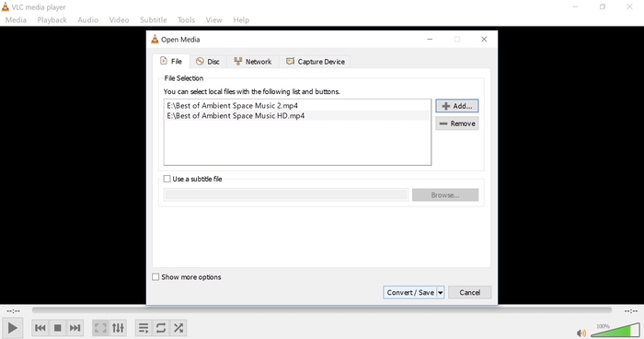Screen dimensions: 644x339
Task: Mute audio via speaker icon
Action: (581, 333)
